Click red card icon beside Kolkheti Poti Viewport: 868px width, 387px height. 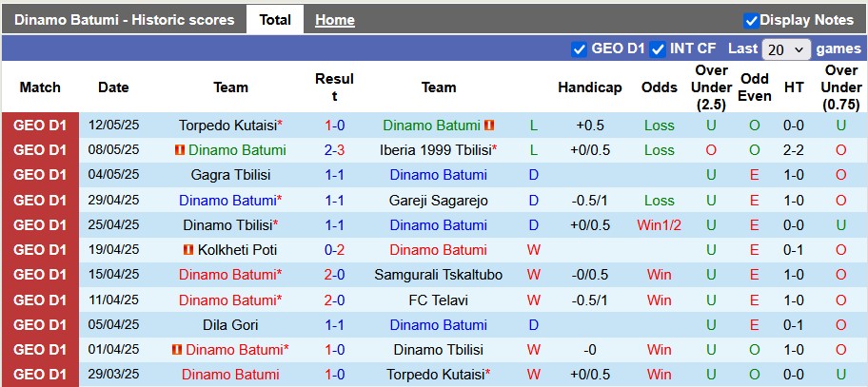point(188,250)
